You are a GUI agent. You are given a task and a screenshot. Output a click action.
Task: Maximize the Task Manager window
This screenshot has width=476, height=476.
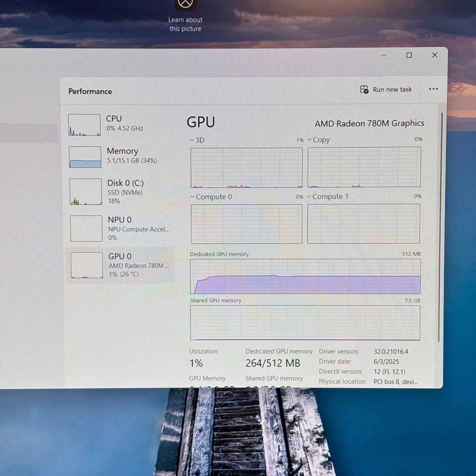click(x=409, y=55)
